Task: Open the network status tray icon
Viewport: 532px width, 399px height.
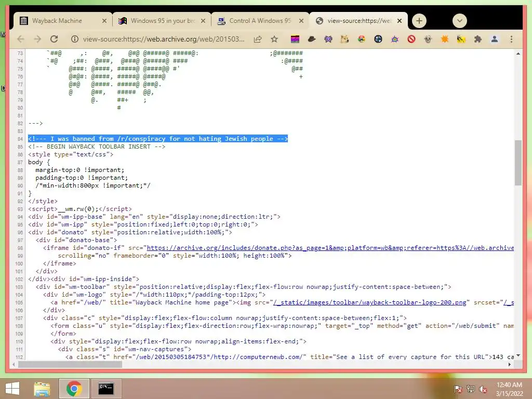Action: coord(471,389)
